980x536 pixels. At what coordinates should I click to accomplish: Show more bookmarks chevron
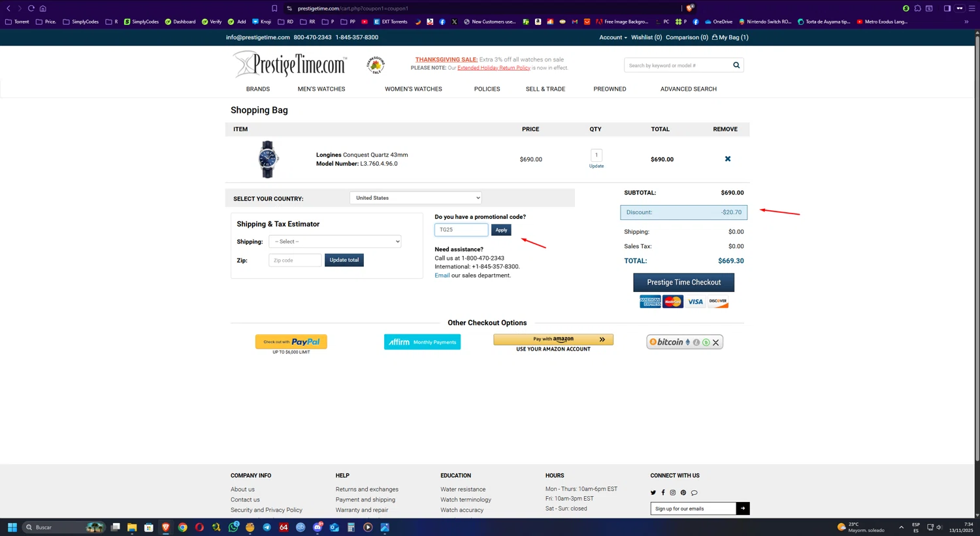(x=966, y=22)
